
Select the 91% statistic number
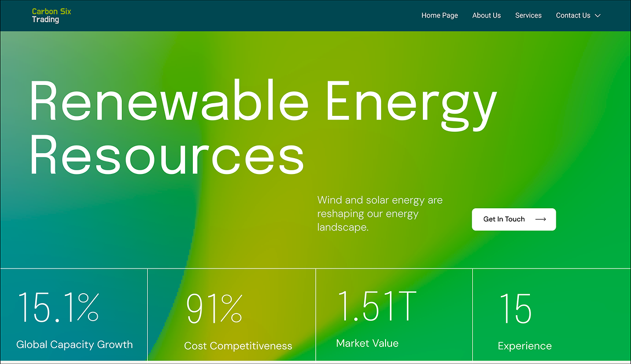214,309
